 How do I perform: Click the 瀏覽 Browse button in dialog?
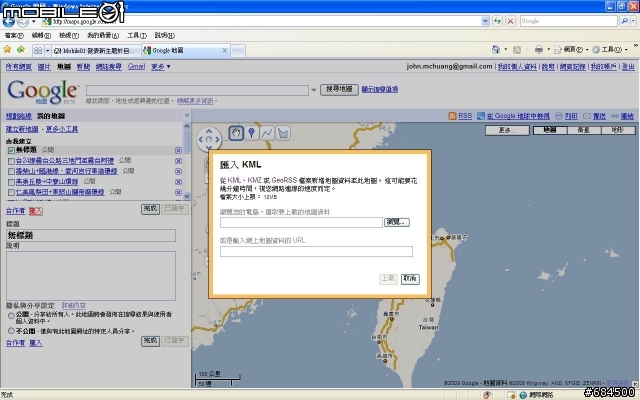click(x=397, y=222)
